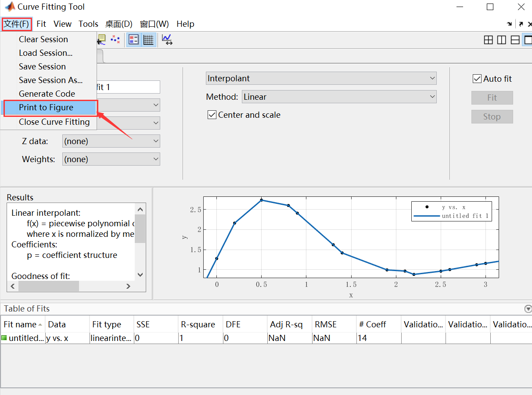Click the dock window arrow icon
Viewport: 532px width, 395px height.
(509, 24)
